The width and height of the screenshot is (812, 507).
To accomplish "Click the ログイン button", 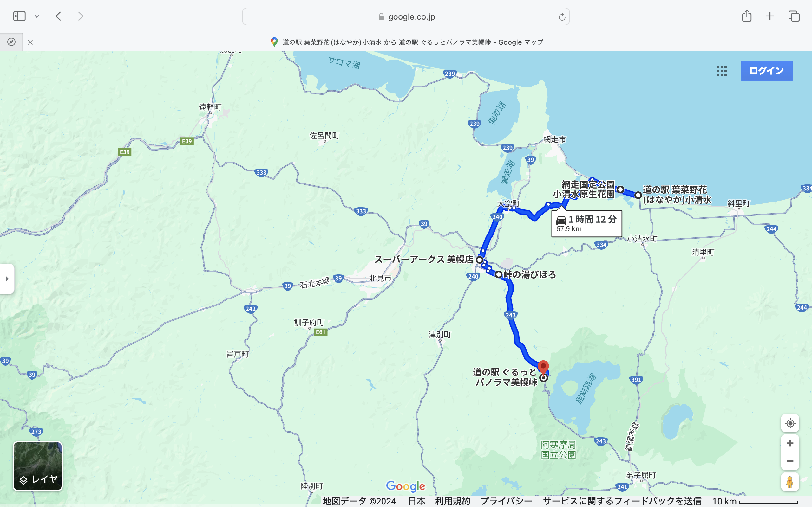I will pyautogui.click(x=767, y=71).
